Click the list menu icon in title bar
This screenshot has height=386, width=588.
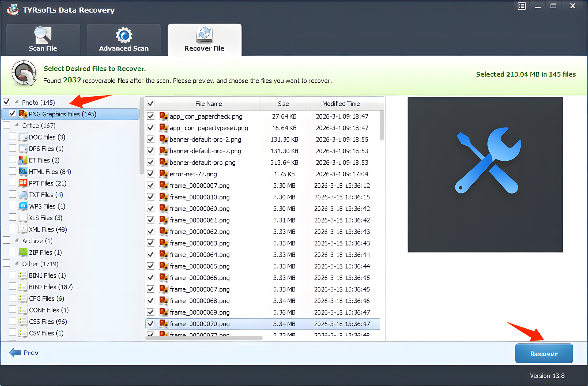(x=522, y=6)
